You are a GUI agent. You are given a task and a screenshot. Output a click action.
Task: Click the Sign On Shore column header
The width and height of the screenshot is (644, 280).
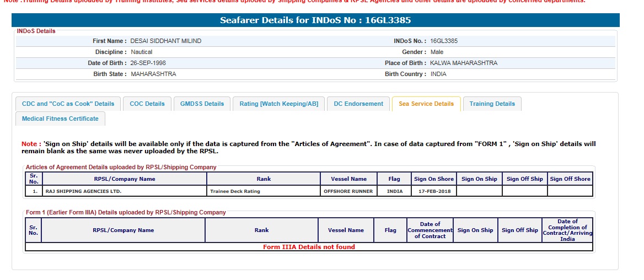pos(433,179)
